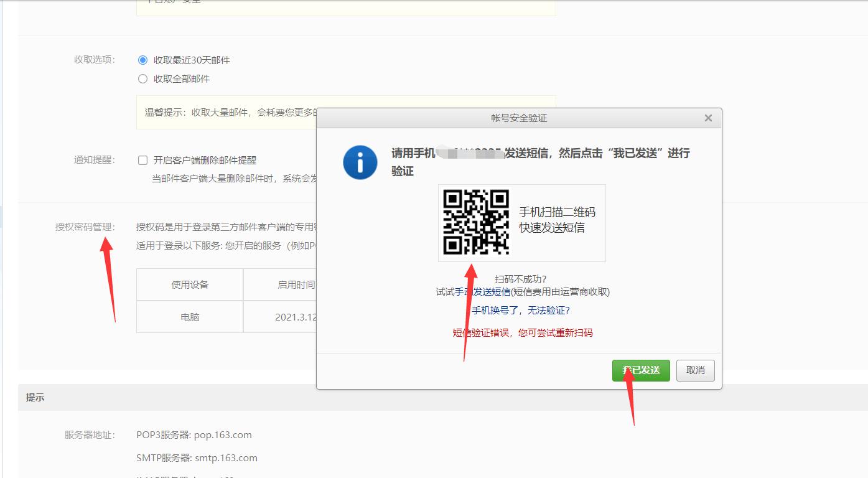Screen dimensions: 868x478
Task: Click the 我已发送 green button
Action: pyautogui.click(x=641, y=370)
